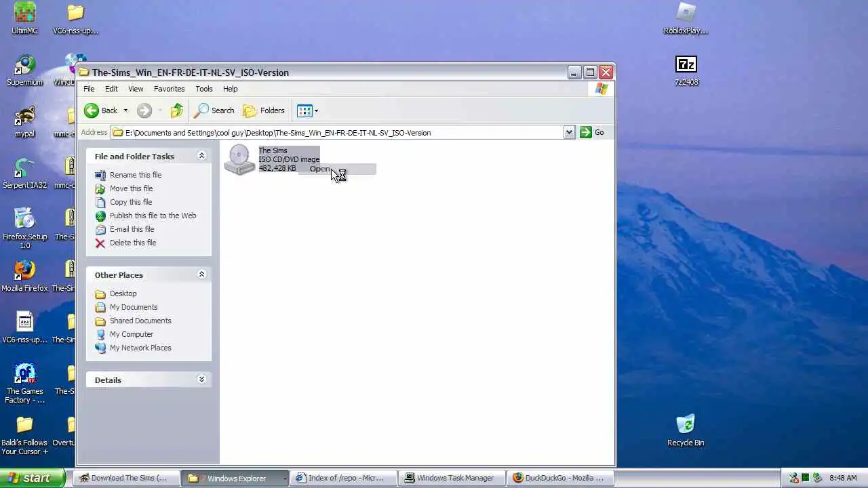Collapse the File and Folder Tasks panel
Image resolution: width=868 pixels, height=488 pixels.
[x=201, y=156]
